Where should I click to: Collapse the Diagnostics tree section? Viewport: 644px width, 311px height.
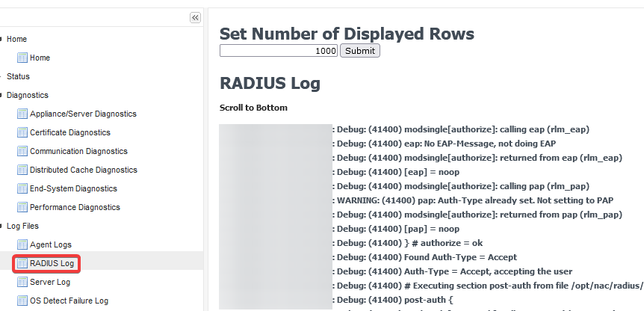tap(2, 96)
